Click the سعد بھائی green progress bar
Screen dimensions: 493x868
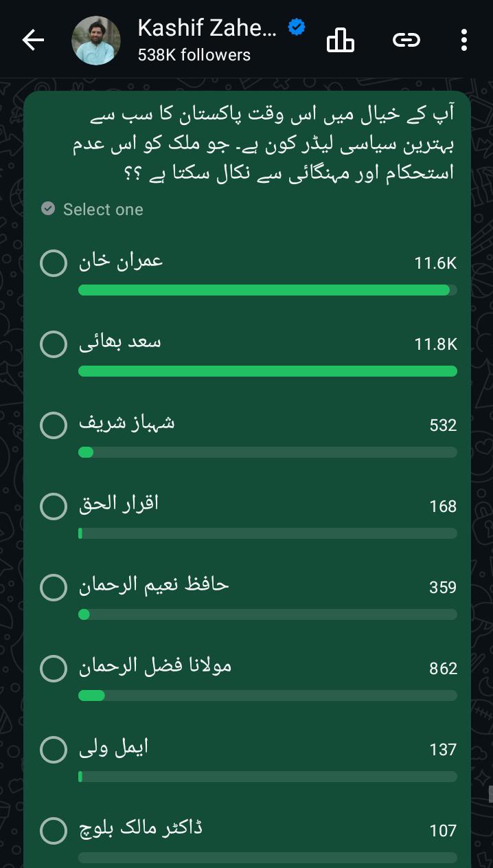click(x=268, y=371)
